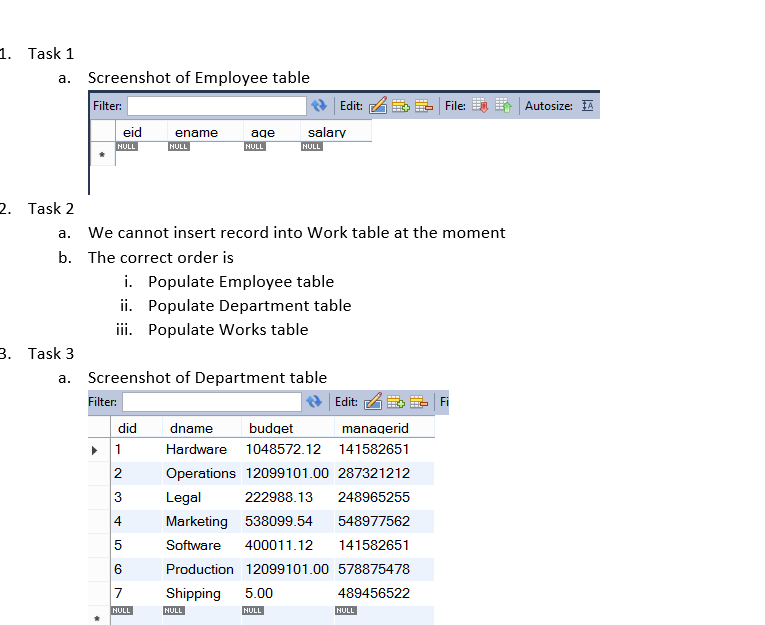The width and height of the screenshot is (765, 625).
Task: Click the export recordset to file icon
Action: coord(480,106)
